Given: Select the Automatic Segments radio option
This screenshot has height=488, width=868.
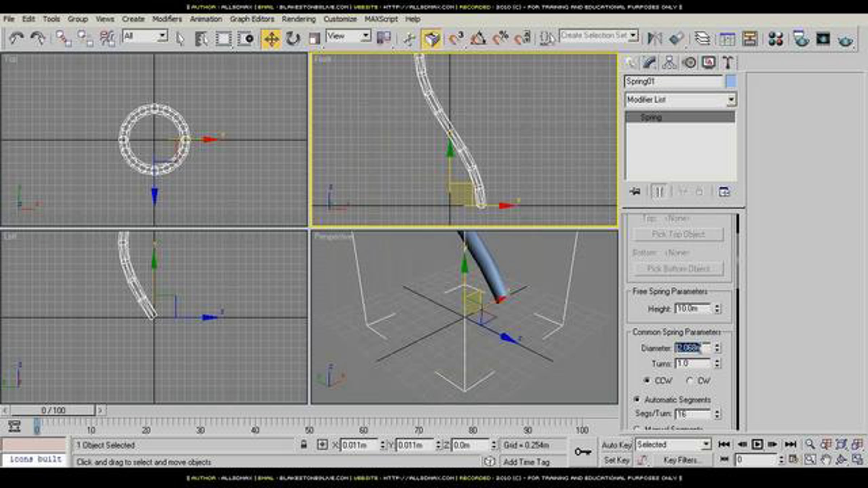Looking at the screenshot, I should pos(637,399).
